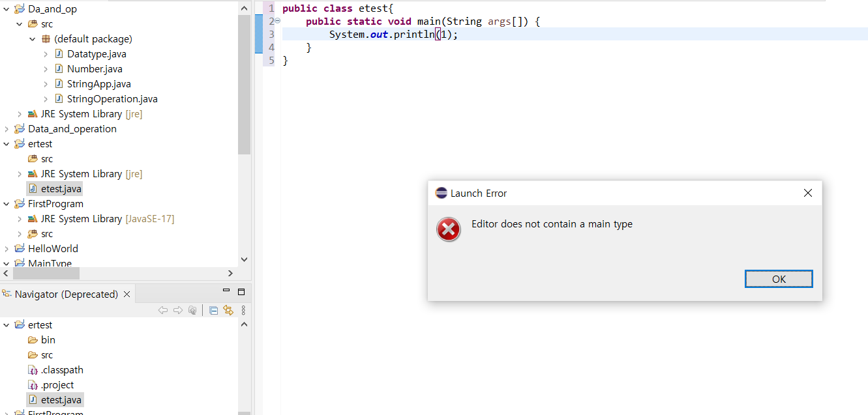Click the Up (go to parent) icon in Navigator
868x415 pixels.
click(192, 311)
